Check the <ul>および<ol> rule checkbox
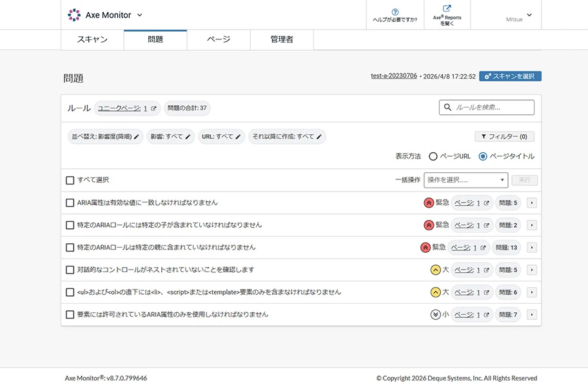Screen dimensions: 588x387 70,292
